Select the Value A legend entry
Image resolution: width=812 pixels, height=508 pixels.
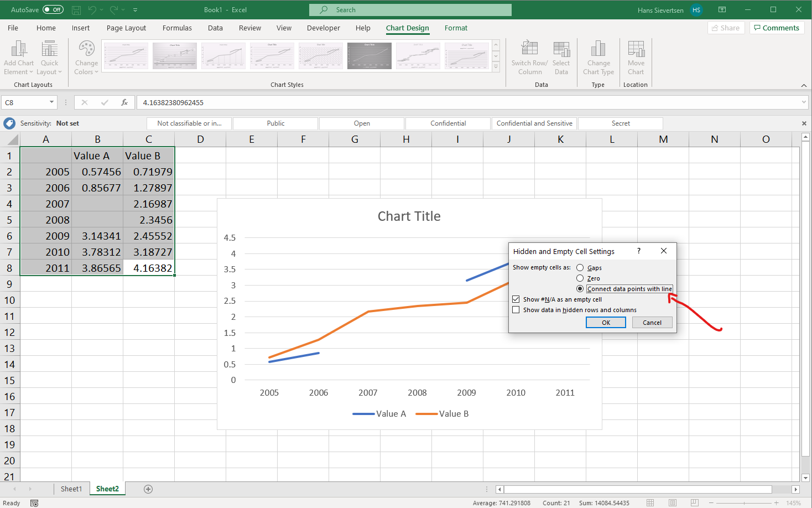pos(379,414)
